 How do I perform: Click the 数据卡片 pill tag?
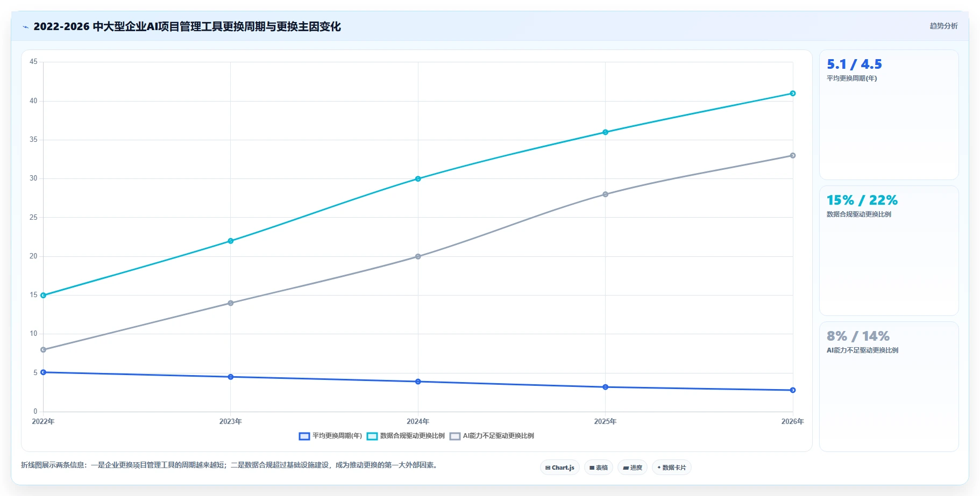click(672, 468)
